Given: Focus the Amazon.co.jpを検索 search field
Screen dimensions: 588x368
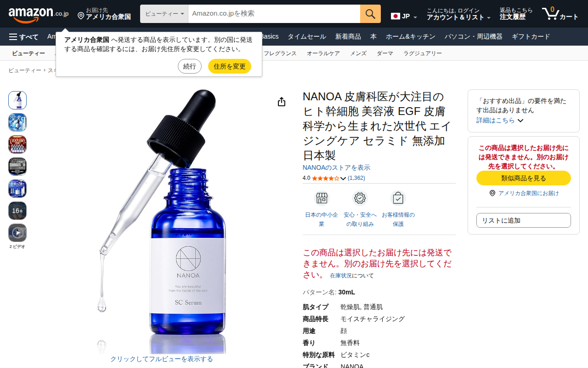Looking at the screenshot, I should [274, 14].
